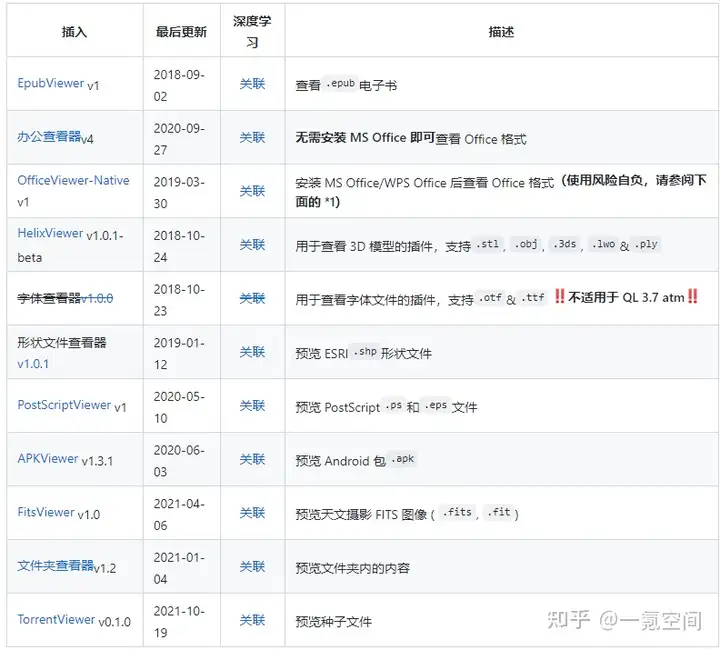Open the 文件夹查看器 plugin link
Image resolution: width=720 pixels, height=650 pixels.
tap(56, 566)
